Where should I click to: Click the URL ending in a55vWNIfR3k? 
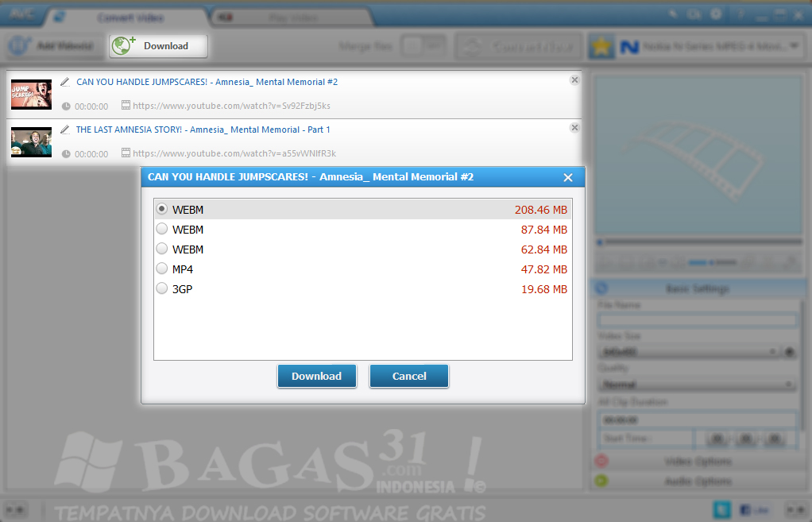(234, 153)
